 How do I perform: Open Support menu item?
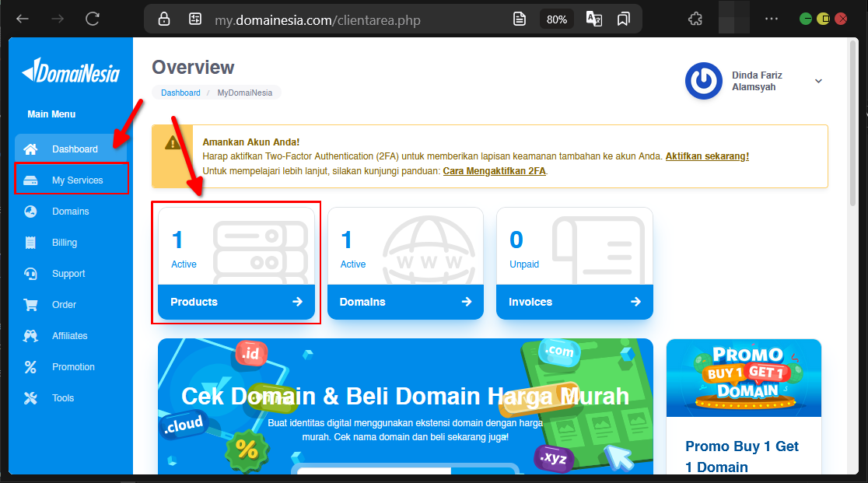71,273
